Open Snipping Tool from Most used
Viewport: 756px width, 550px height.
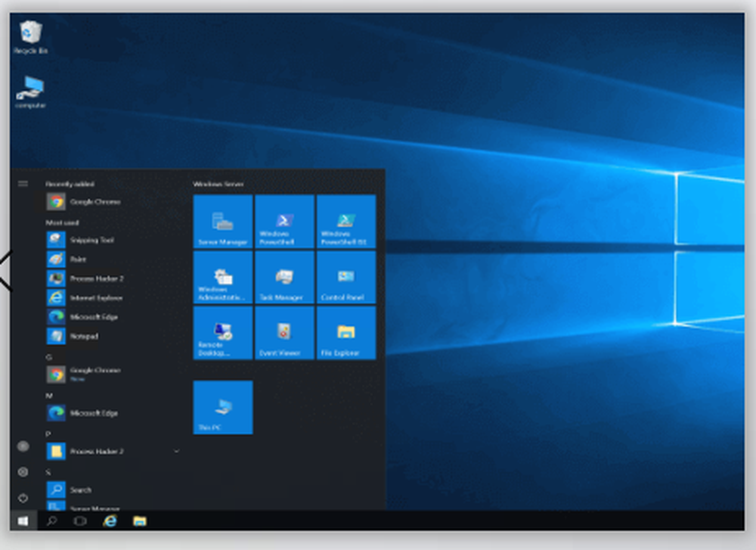pos(112,240)
